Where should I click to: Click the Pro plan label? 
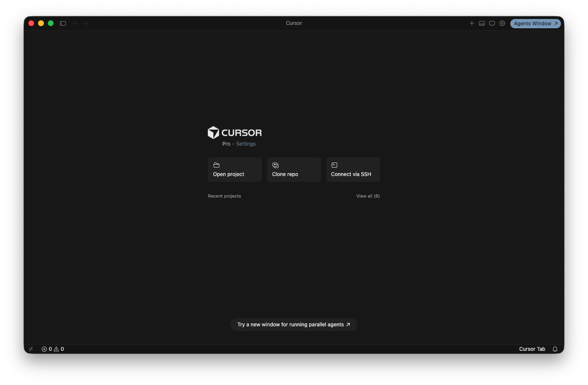point(226,144)
